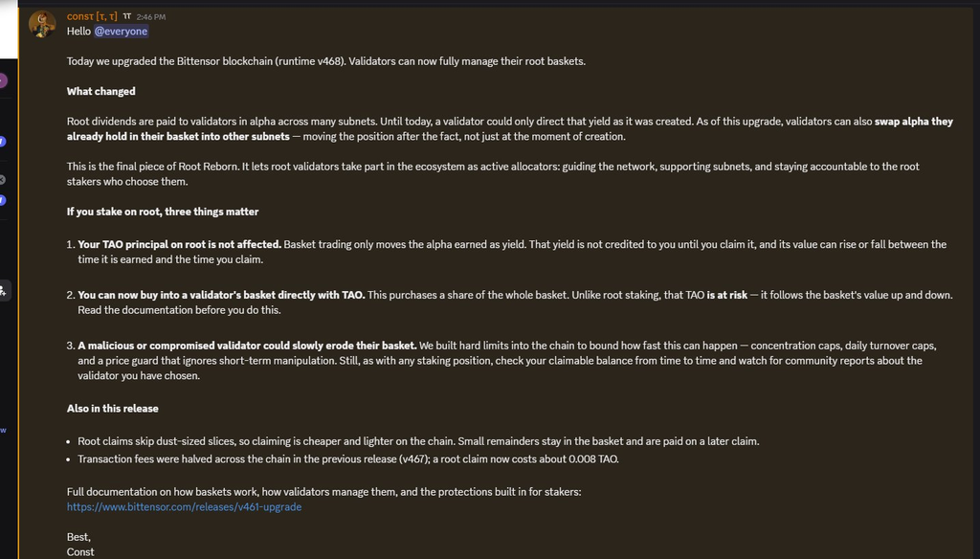The image size is (980, 559).
Task: Click the "If you stake on root" heading
Action: tap(163, 212)
